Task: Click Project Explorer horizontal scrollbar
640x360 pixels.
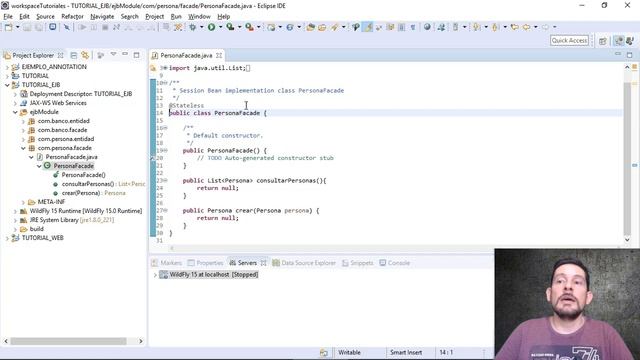Action: click(x=69, y=341)
